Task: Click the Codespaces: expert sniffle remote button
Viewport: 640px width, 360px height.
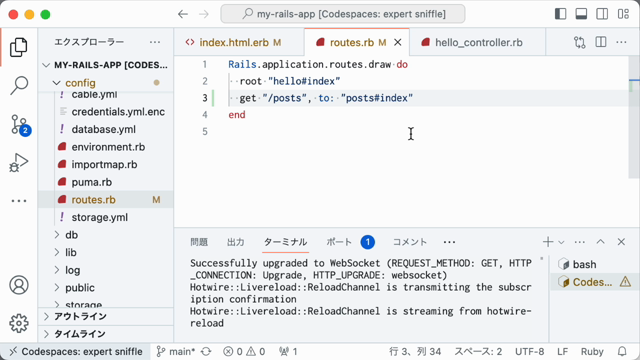Action: coord(76,351)
